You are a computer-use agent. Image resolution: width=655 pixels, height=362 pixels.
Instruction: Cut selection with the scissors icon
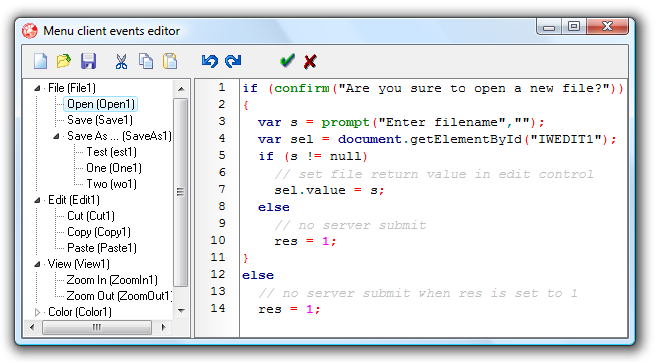point(121,61)
